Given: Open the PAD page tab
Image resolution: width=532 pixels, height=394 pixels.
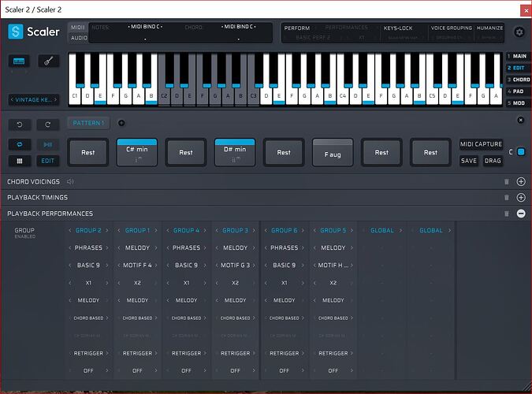Looking at the screenshot, I should tap(518, 91).
